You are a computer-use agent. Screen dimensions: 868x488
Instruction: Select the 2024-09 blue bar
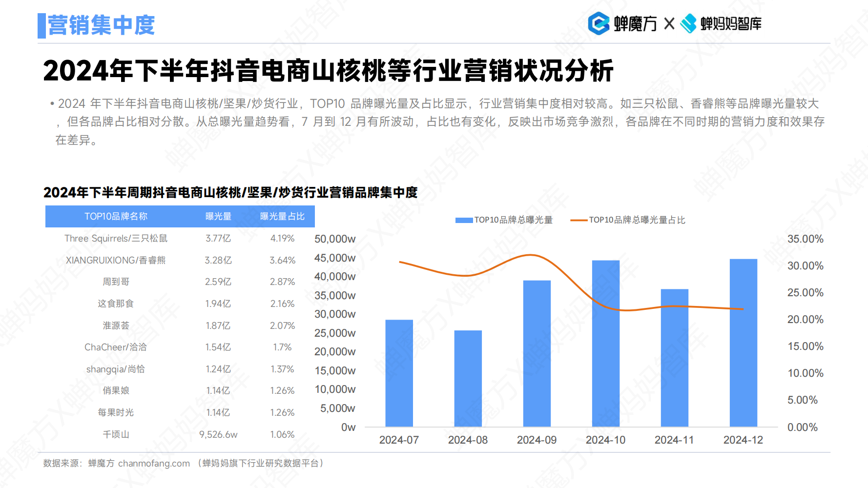click(x=537, y=354)
